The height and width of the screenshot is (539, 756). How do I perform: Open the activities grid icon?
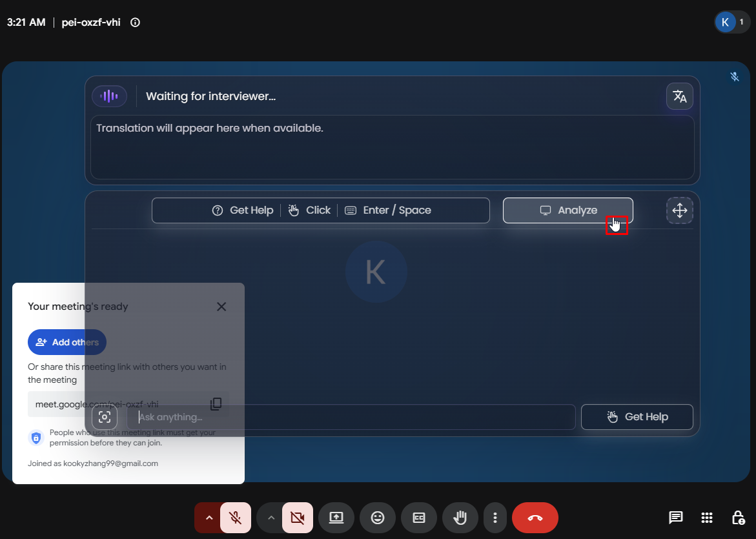(x=707, y=518)
